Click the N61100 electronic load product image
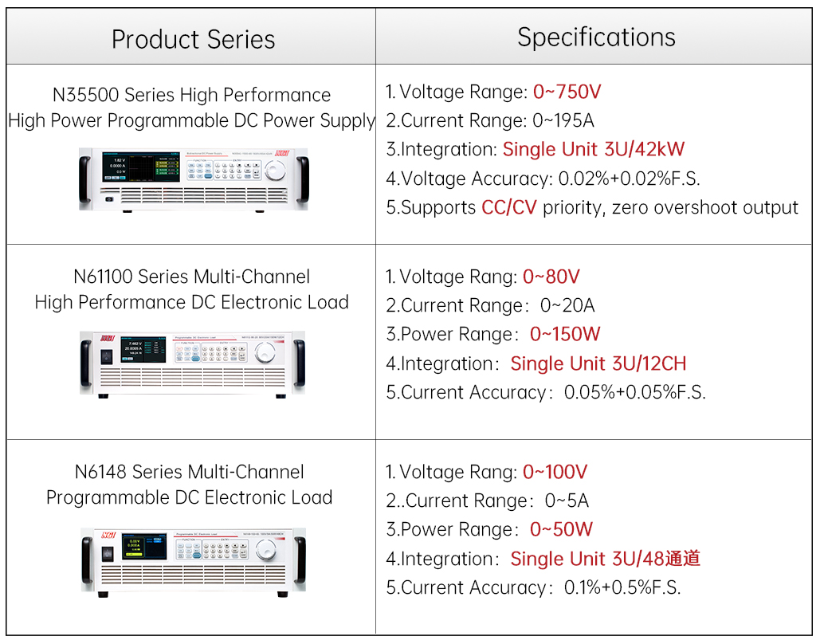Screen dimensions: 820x644 (193, 362)
